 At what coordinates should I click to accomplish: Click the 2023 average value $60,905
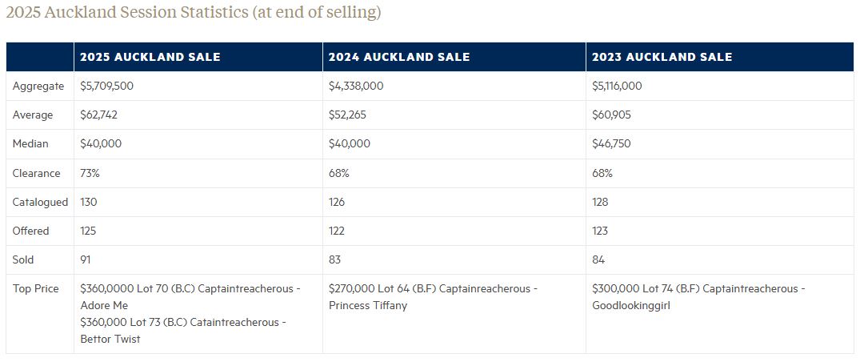point(611,115)
